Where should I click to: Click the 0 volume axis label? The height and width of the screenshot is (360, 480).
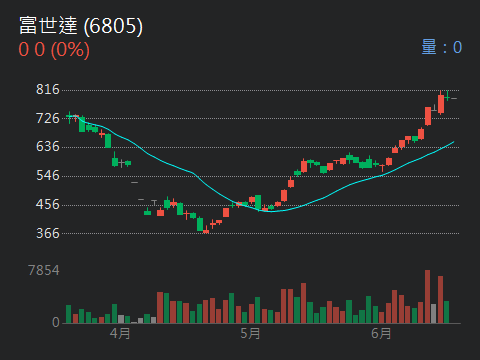coord(56,322)
